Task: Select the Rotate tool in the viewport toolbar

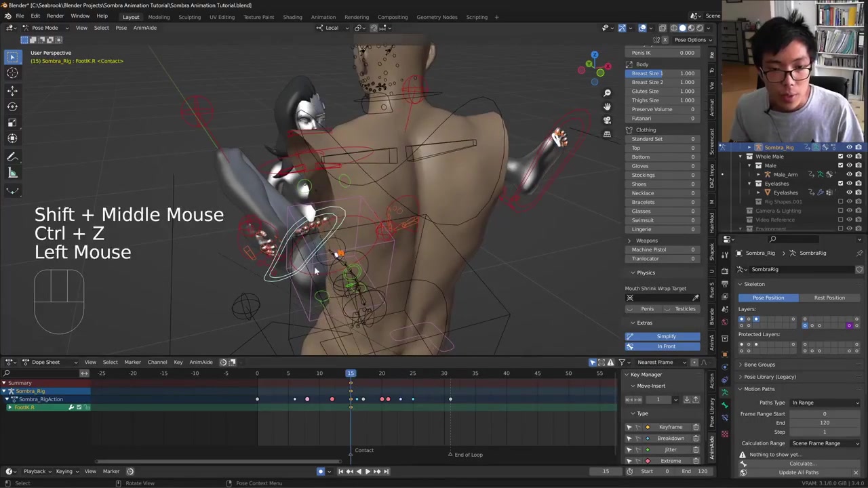Action: (12, 106)
